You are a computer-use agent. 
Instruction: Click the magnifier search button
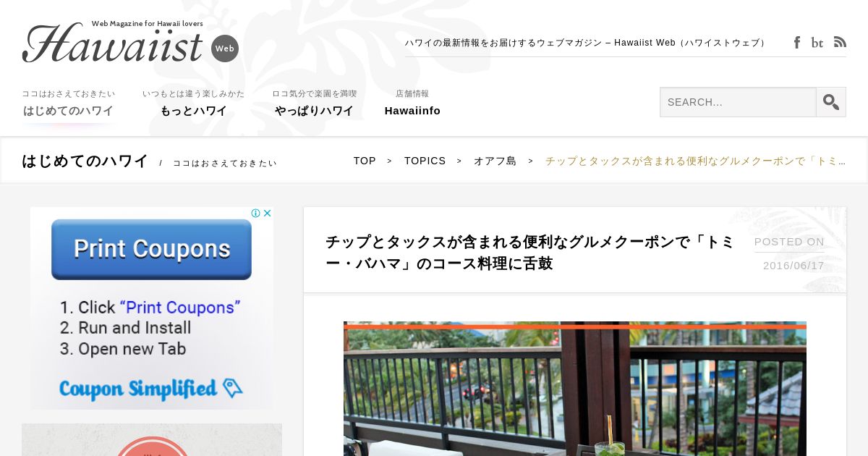pos(831,102)
